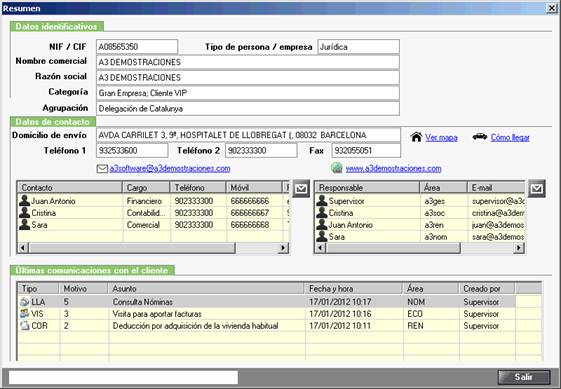Select the person icon for responsable Supervisor
Viewport: 561px width, 389px height.
pyautogui.click(x=322, y=200)
